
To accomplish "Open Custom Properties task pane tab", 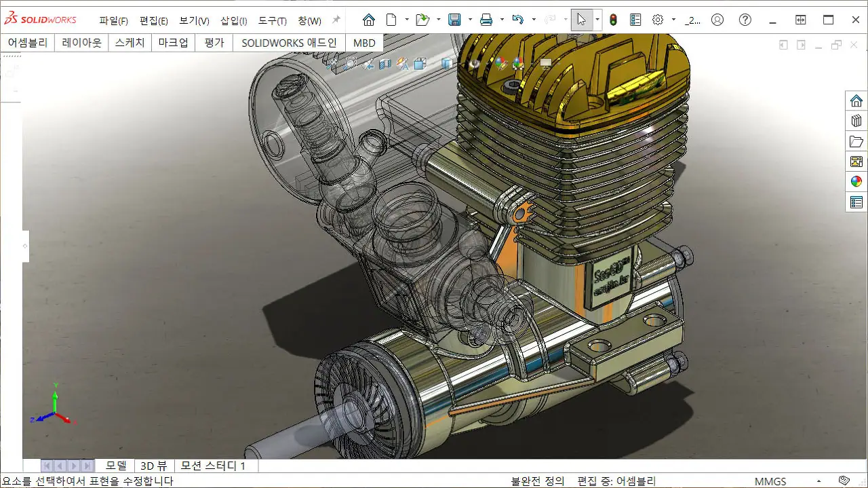I will [x=856, y=202].
